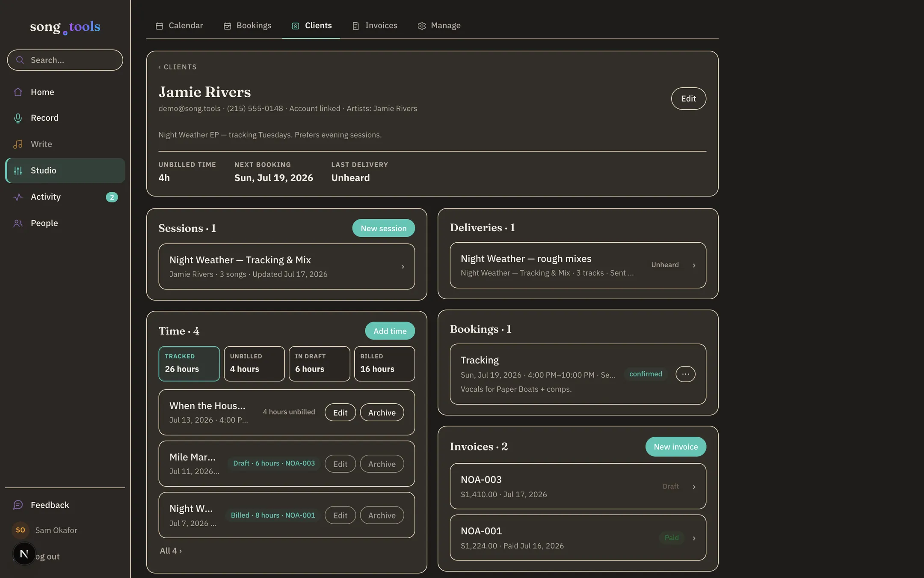This screenshot has width=924, height=578.
Task: Show all 4 time entries
Action: click(171, 551)
